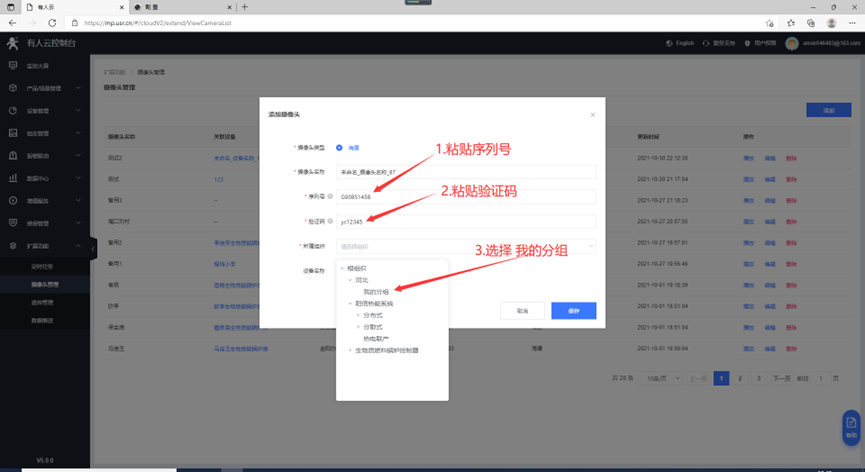
Task: Open the user avatar menu
Action: (x=792, y=44)
